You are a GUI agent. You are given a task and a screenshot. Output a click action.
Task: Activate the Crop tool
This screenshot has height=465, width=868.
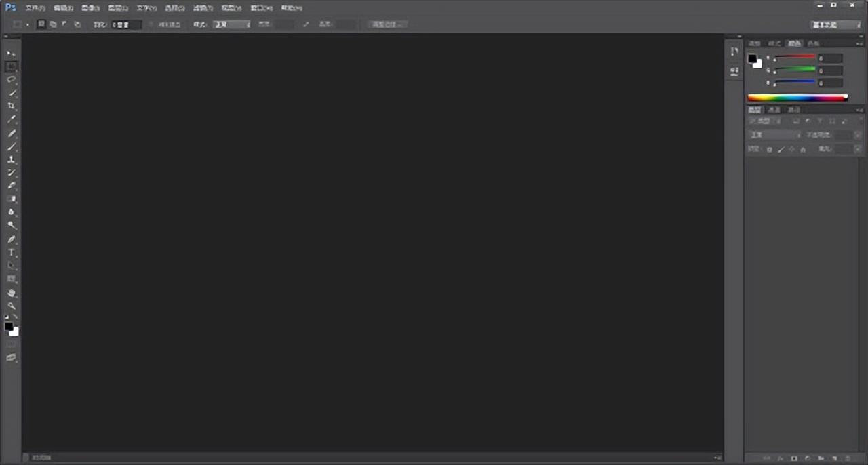click(11, 106)
